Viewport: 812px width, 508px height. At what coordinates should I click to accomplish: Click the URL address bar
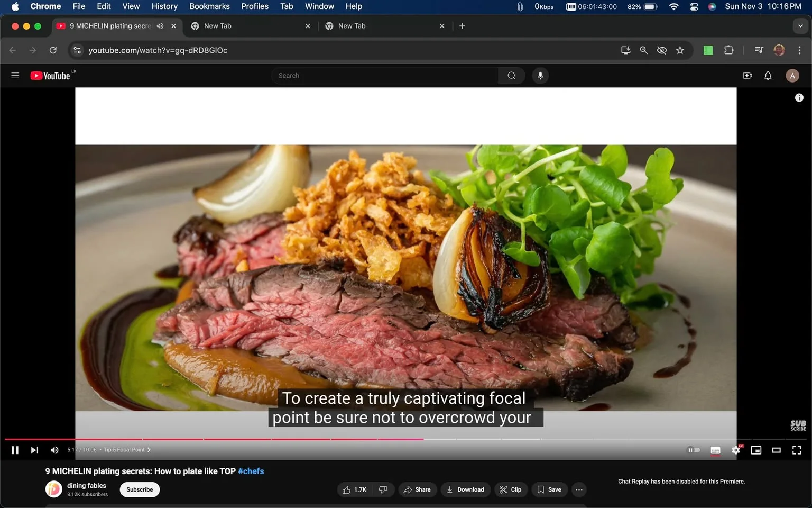(349, 50)
